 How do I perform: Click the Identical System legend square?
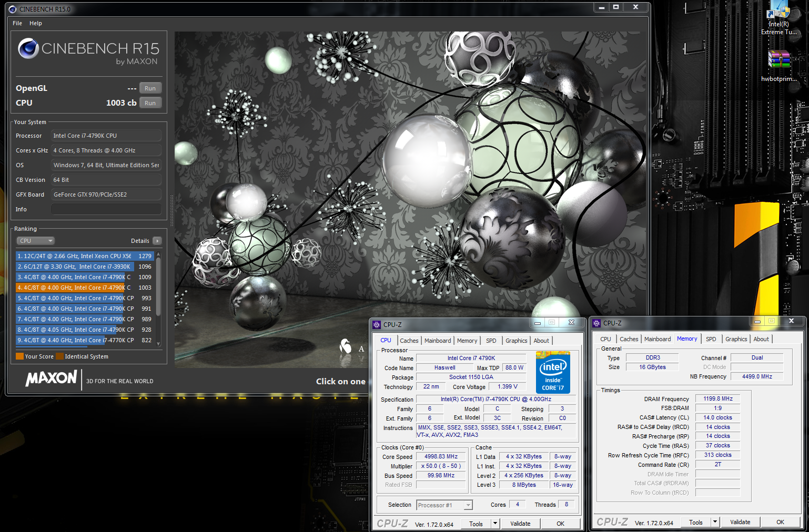(x=59, y=356)
